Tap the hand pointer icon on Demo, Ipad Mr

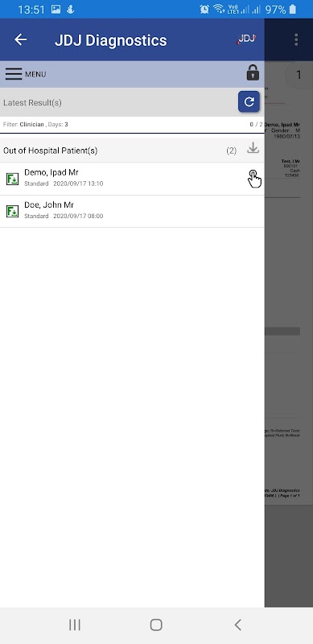click(255, 179)
